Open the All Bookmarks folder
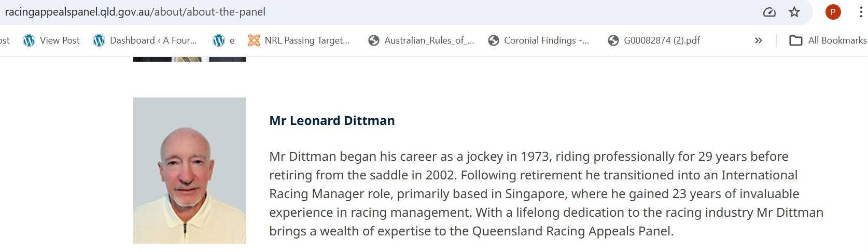Viewport: 868px width, 252px height. 828,40
